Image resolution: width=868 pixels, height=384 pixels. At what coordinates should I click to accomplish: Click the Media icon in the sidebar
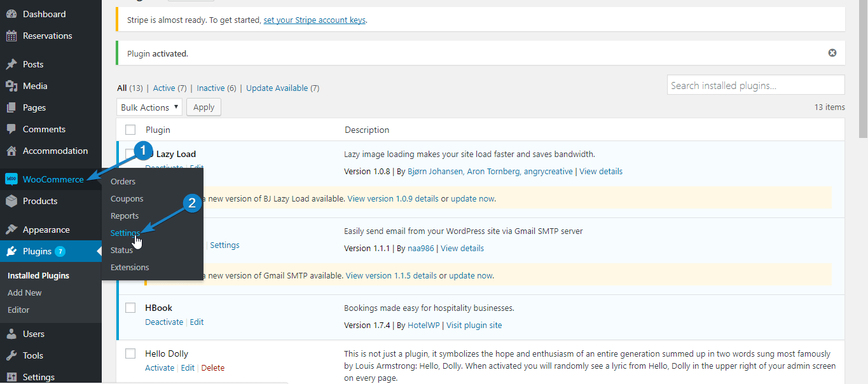tap(11, 86)
